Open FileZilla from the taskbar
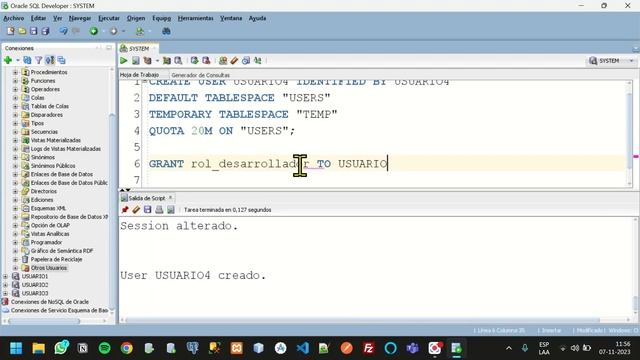Image resolution: width=640 pixels, height=360 pixels. (x=369, y=348)
